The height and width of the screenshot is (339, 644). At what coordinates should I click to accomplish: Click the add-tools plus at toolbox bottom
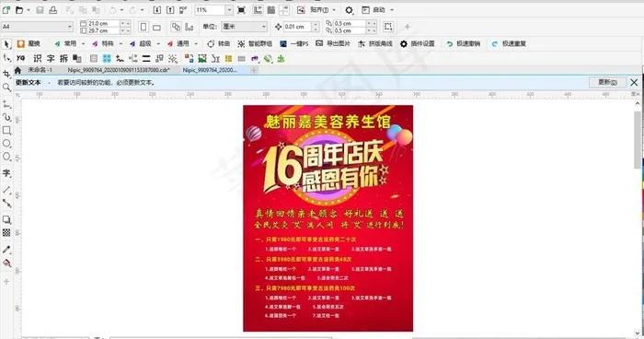(6, 281)
